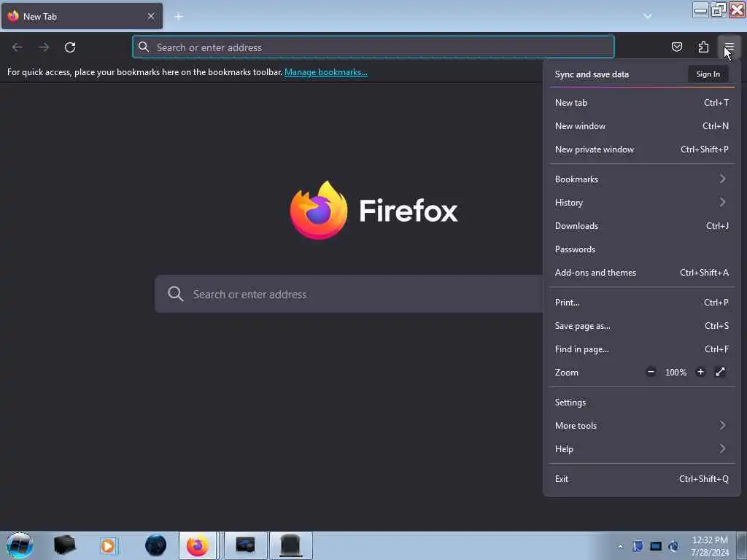
Task: Close the New Tab tab
Action: pyautogui.click(x=151, y=16)
